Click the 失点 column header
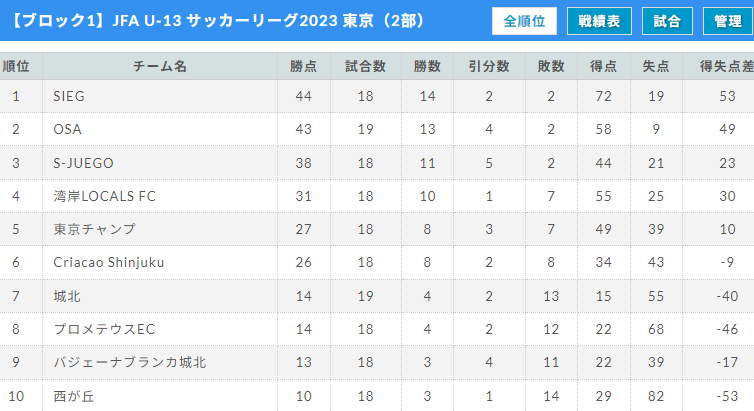The image size is (754, 411). click(656, 66)
